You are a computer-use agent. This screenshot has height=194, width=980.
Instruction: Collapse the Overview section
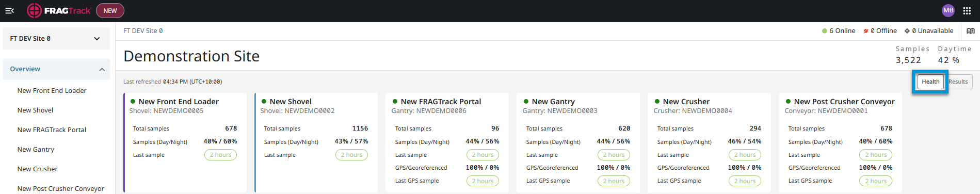coord(56,69)
